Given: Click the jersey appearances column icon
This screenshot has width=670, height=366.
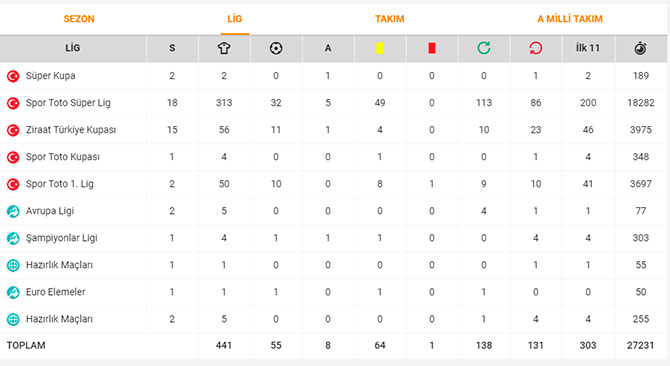Looking at the screenshot, I should click(224, 48).
